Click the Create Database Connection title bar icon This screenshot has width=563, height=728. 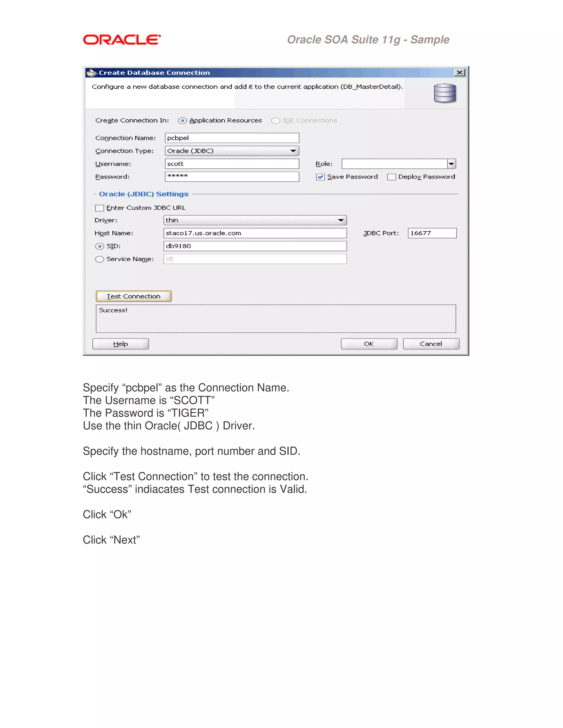tap(91, 72)
